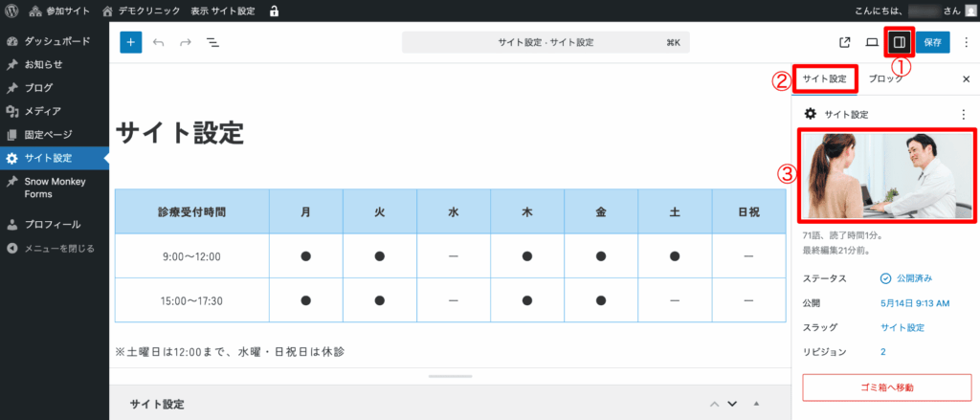Switch to the サイト設定 sidebar tab
This screenshot has height=420, width=980.
824,78
